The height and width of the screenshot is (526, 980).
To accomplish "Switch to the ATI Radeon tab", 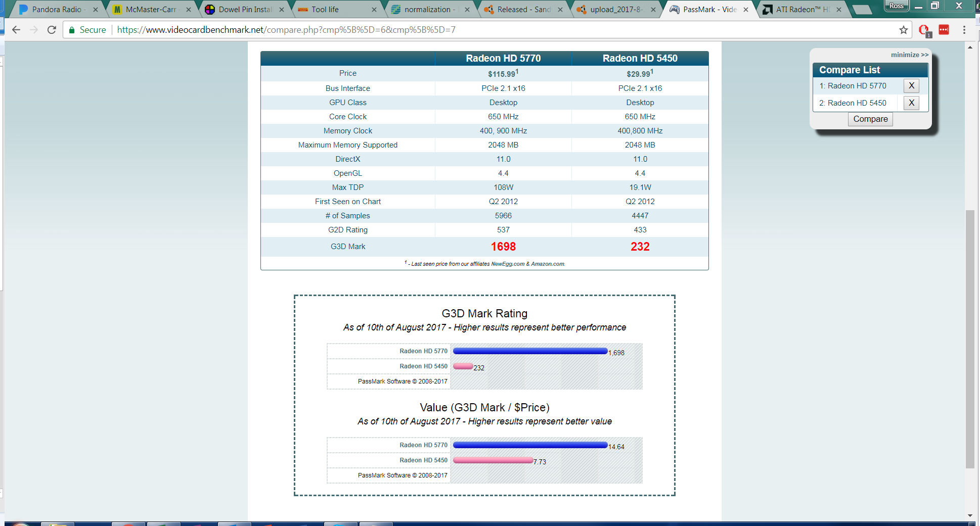I will click(x=801, y=10).
